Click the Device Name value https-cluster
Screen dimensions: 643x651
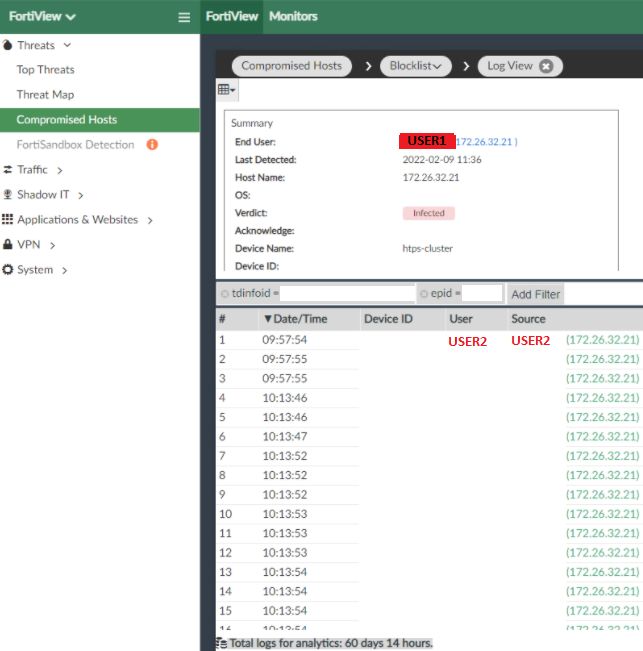pos(427,249)
